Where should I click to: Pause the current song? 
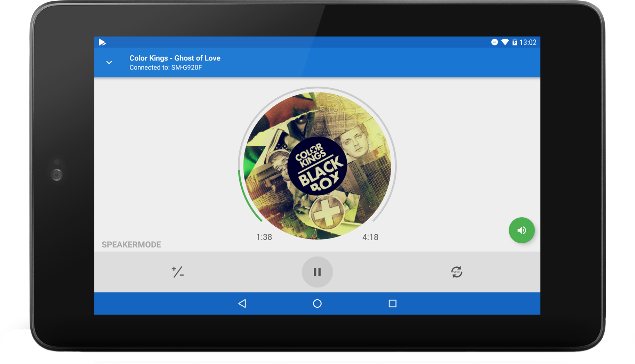317,272
